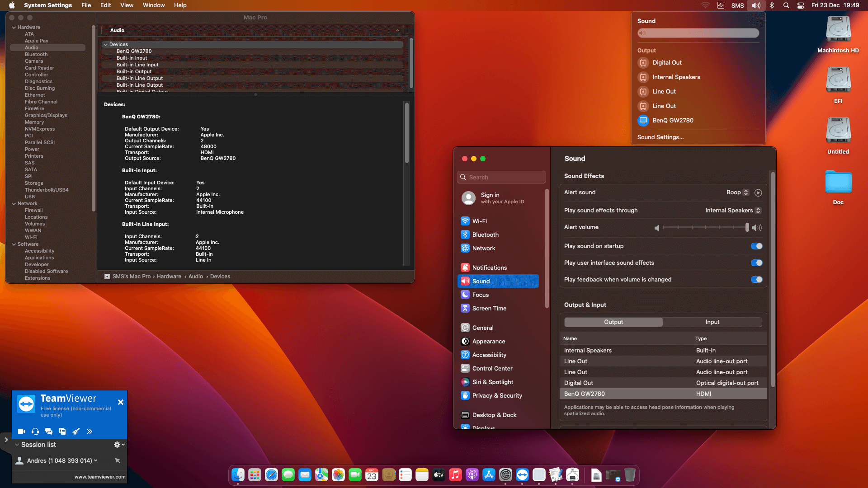
Task: Open Music app in the Dock
Action: (x=455, y=475)
